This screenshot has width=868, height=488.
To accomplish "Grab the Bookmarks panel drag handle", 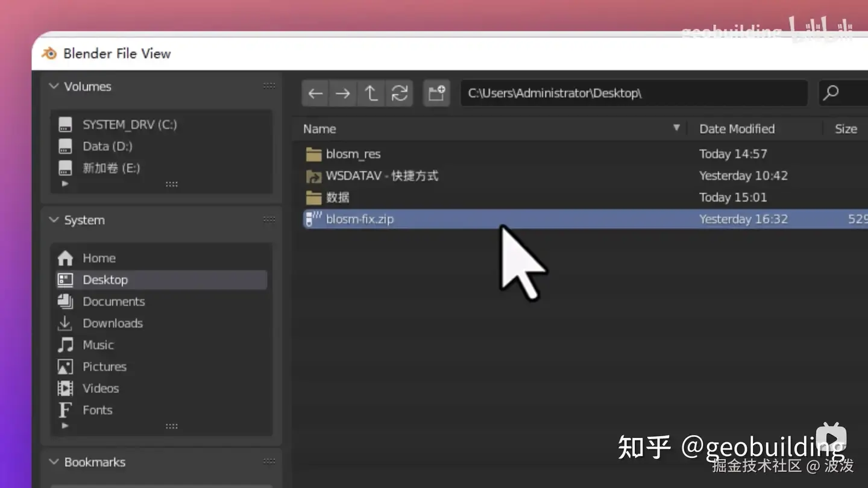I will (x=269, y=462).
